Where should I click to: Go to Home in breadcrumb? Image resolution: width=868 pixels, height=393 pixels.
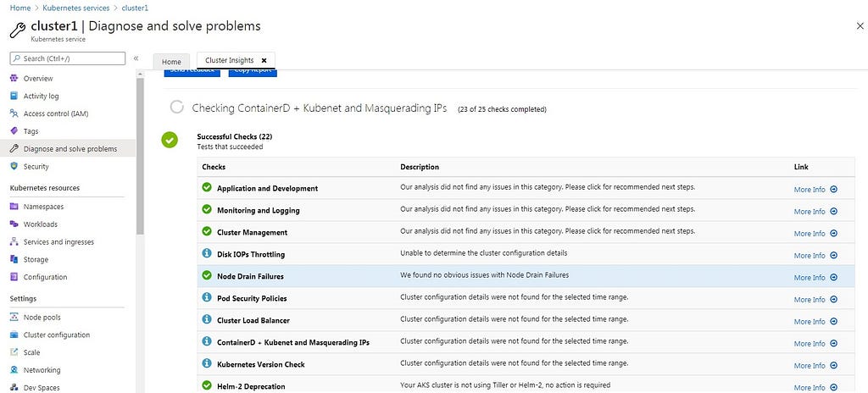[x=20, y=8]
